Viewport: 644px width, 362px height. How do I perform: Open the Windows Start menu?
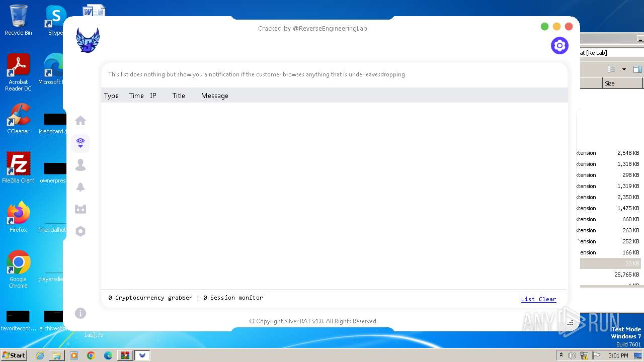coord(14,355)
